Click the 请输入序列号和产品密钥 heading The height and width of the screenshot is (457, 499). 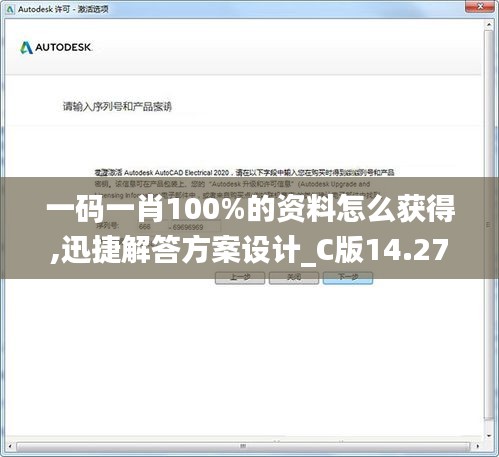[x=117, y=107]
